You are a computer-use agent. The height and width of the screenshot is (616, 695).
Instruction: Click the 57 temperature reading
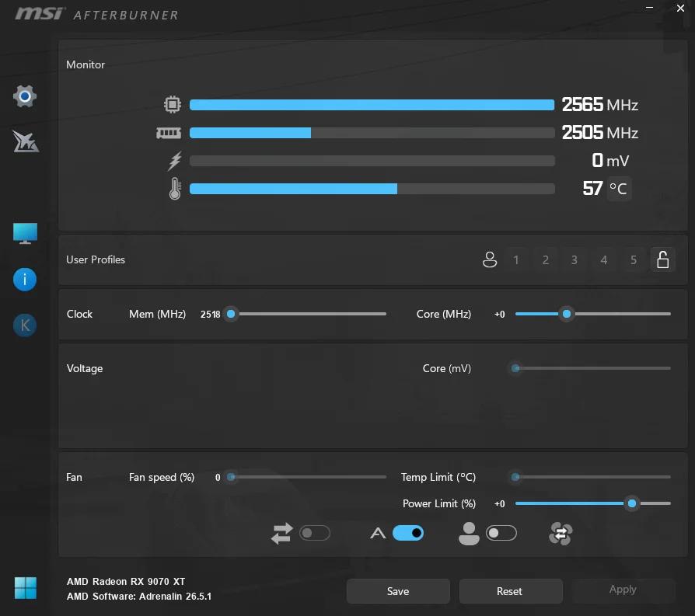pyautogui.click(x=592, y=189)
